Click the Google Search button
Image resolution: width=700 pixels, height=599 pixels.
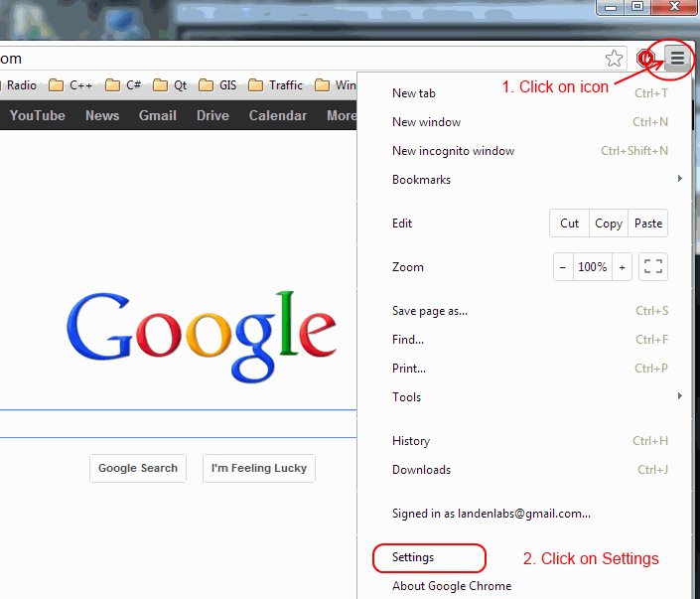tap(138, 468)
